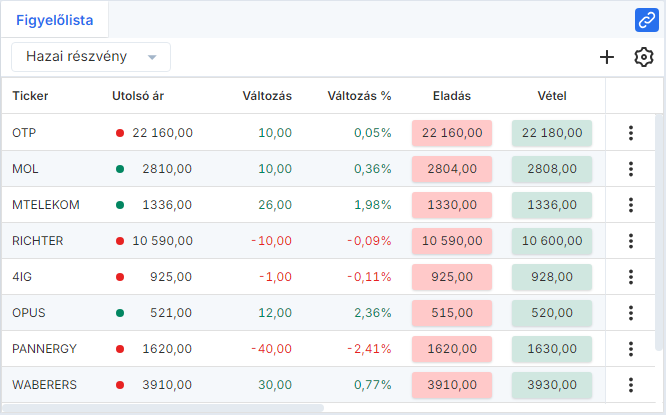The image size is (666, 415).
Task: Open the three-dot menu for OPUS
Action: click(631, 313)
